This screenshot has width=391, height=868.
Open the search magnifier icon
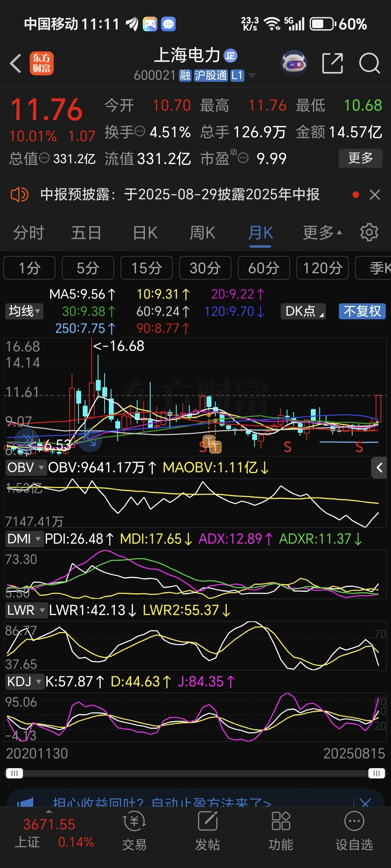[x=369, y=63]
